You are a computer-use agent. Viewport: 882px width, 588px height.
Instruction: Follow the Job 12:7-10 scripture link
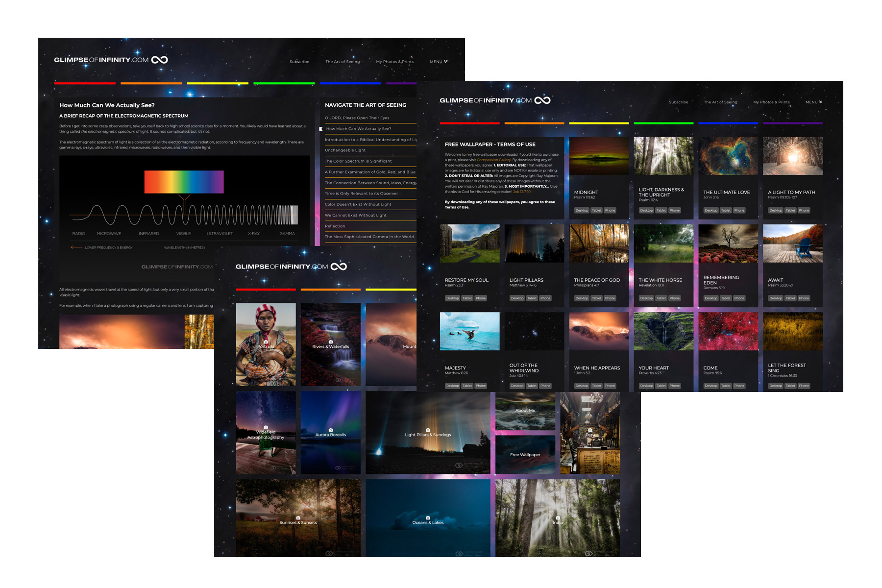522,192
